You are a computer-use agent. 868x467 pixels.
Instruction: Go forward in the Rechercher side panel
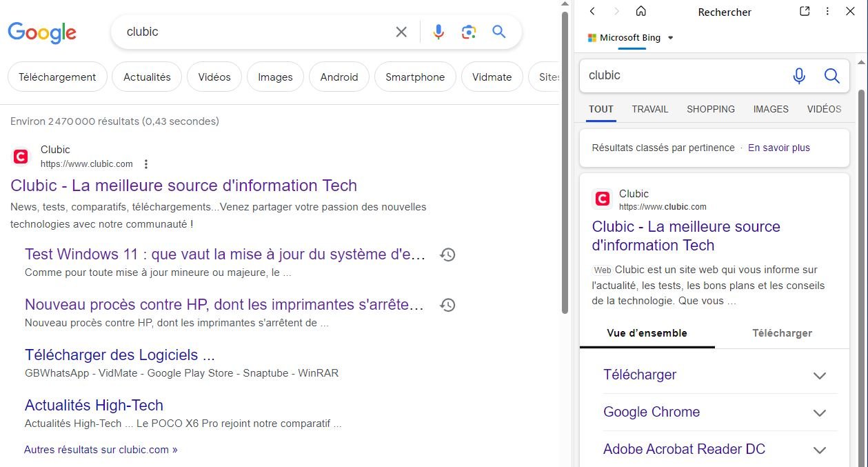(x=616, y=12)
